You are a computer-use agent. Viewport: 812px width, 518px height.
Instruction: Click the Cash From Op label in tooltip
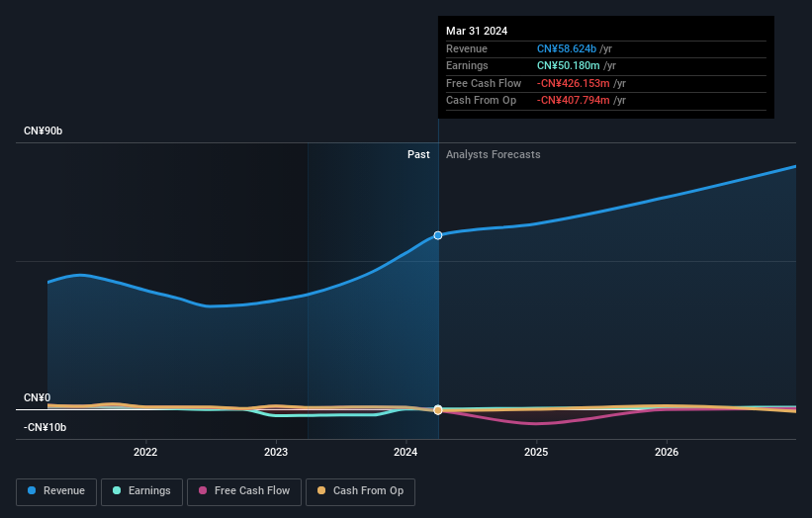click(481, 101)
